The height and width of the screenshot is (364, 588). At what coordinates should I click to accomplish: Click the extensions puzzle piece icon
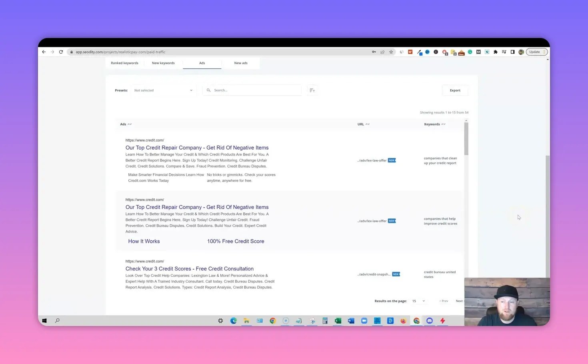(495, 52)
